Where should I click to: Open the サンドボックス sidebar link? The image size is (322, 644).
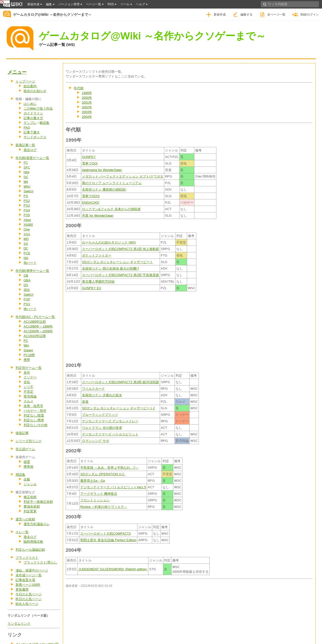[x=35, y=137]
